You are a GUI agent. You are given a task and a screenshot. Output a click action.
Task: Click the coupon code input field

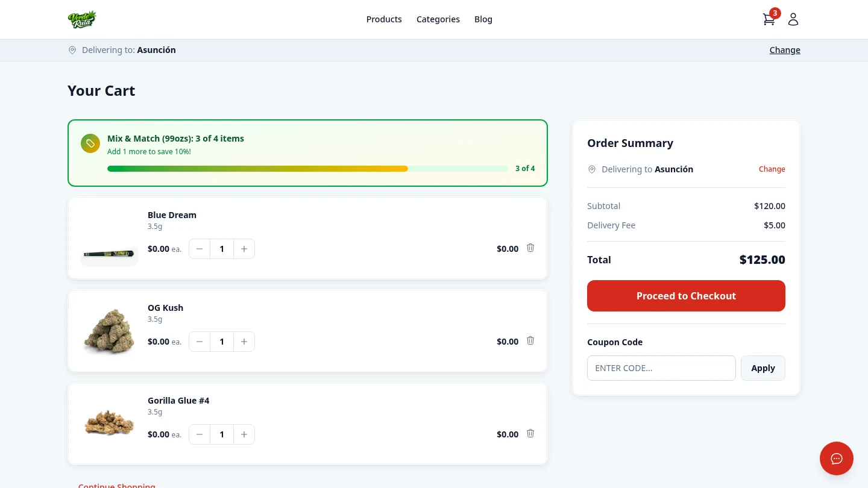(661, 368)
